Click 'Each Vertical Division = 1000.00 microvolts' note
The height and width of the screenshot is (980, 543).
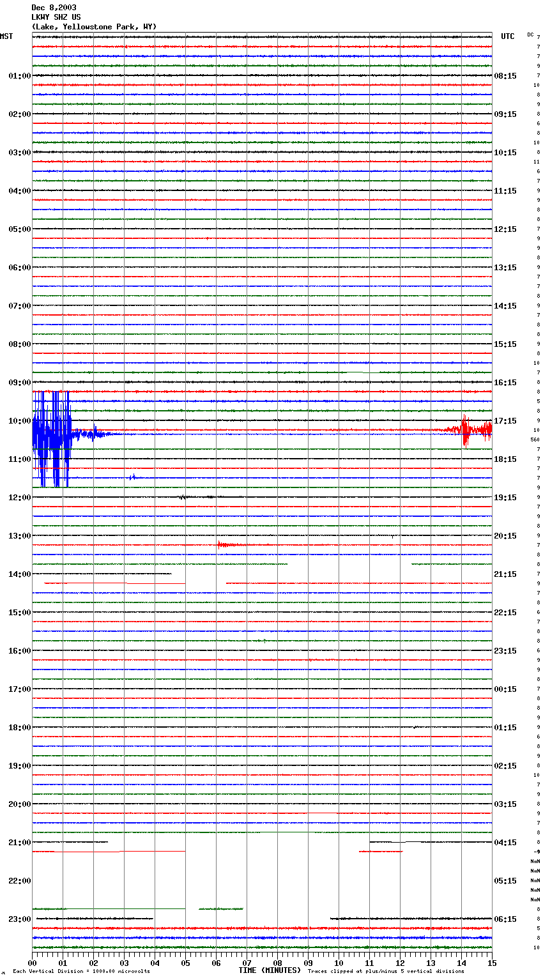pos(81,972)
